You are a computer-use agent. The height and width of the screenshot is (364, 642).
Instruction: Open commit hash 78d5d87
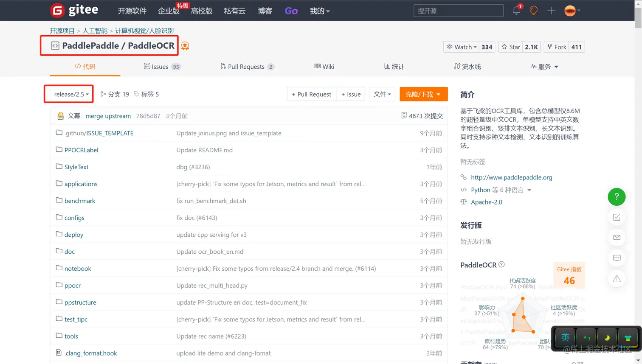tap(148, 116)
